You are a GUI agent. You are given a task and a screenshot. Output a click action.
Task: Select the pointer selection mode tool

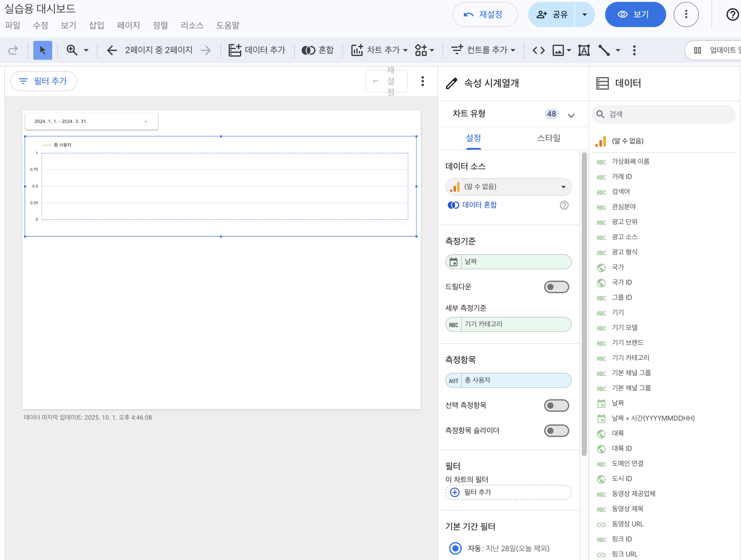tap(42, 50)
